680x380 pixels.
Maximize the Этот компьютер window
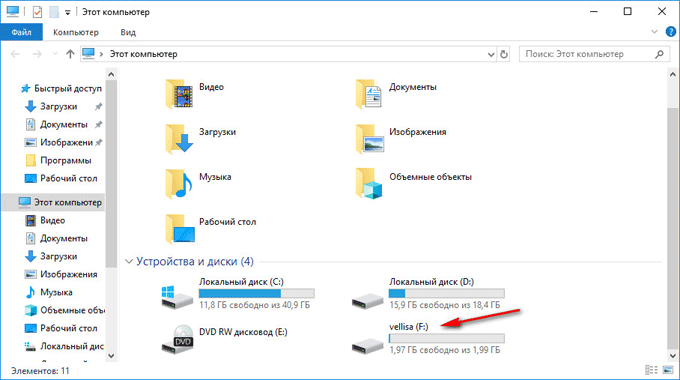coord(628,11)
